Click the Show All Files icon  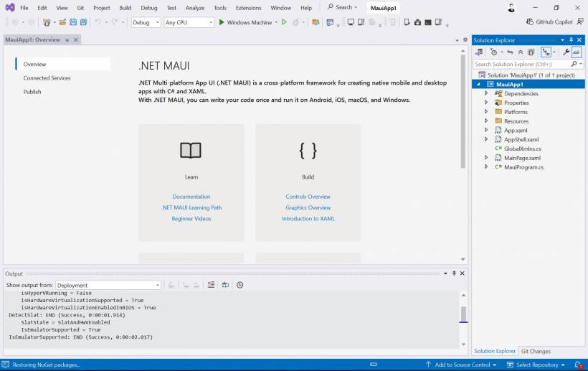click(531, 52)
